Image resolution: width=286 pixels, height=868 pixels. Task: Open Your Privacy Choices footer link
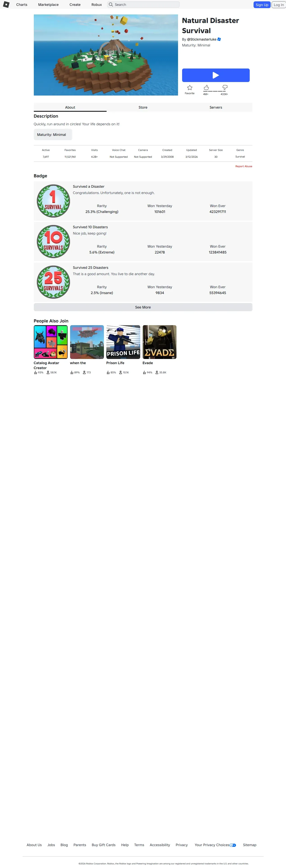212,845
